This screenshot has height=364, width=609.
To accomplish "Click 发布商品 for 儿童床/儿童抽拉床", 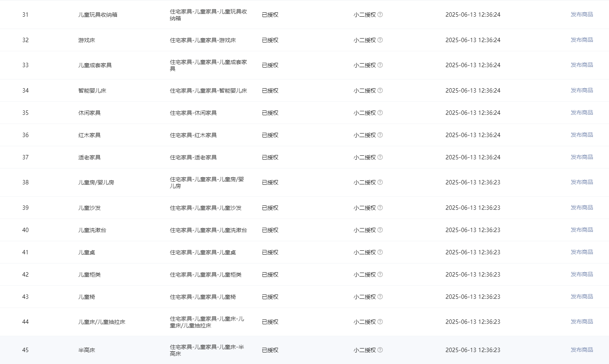I will (582, 321).
